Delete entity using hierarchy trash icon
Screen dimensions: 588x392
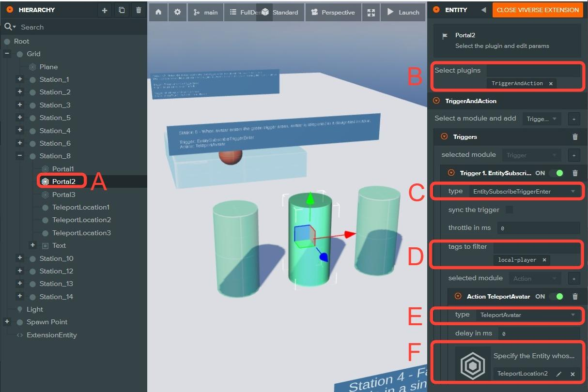point(139,10)
